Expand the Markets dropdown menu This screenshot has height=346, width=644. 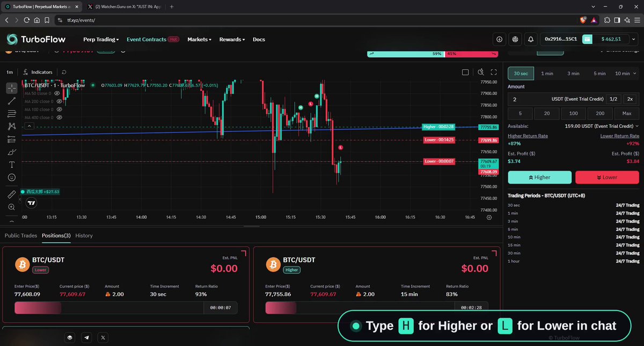(x=199, y=39)
